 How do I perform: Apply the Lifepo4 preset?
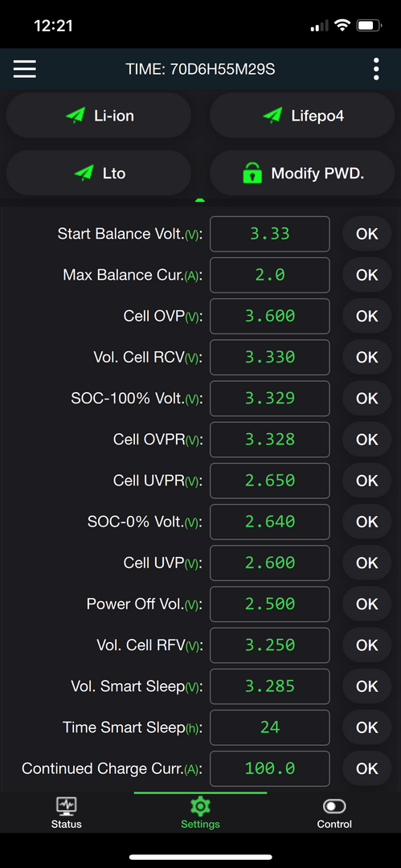tap(302, 115)
